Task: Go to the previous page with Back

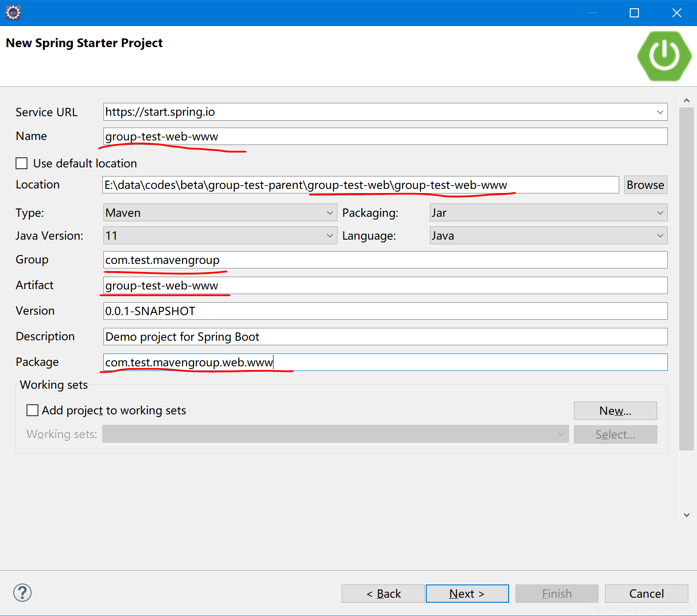Action: click(383, 594)
